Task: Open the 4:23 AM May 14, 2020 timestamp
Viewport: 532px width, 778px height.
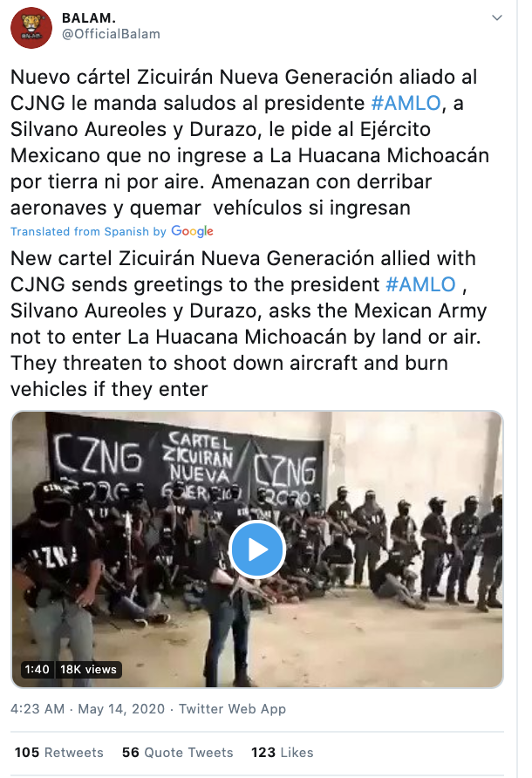Action: pos(87,709)
